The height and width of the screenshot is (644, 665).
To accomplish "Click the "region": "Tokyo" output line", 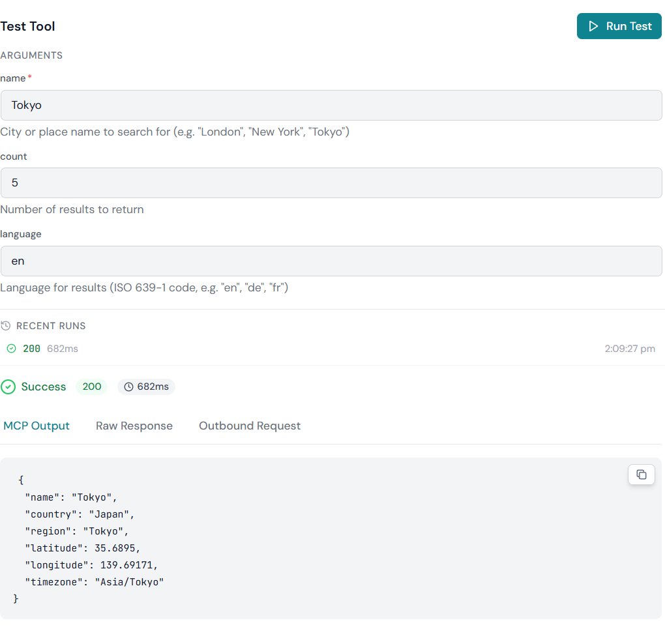I will pyautogui.click(x=77, y=531).
